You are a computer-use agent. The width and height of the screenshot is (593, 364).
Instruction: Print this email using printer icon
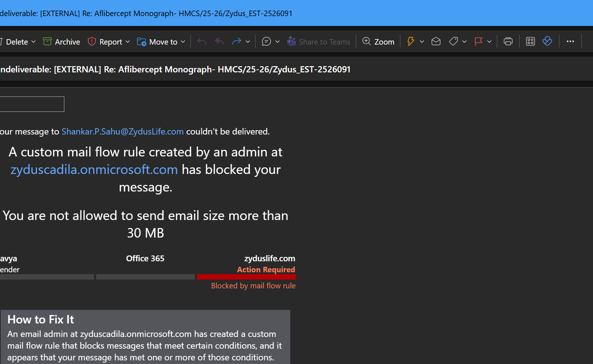coord(508,42)
